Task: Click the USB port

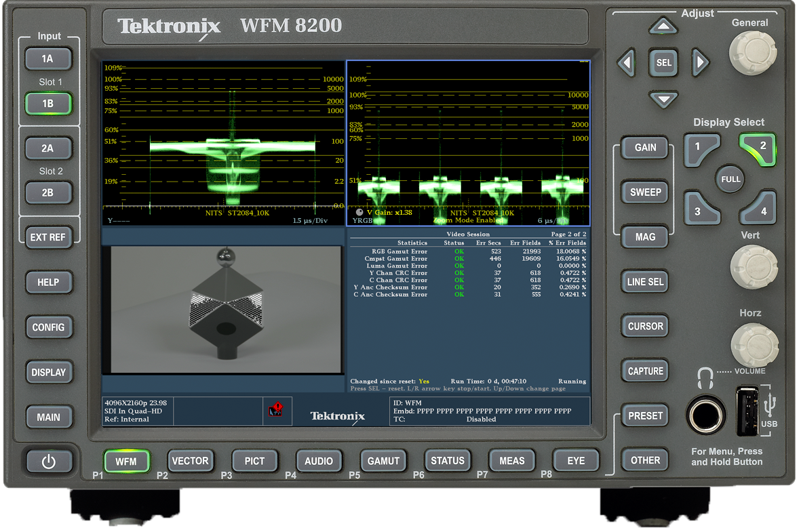Action: (747, 411)
